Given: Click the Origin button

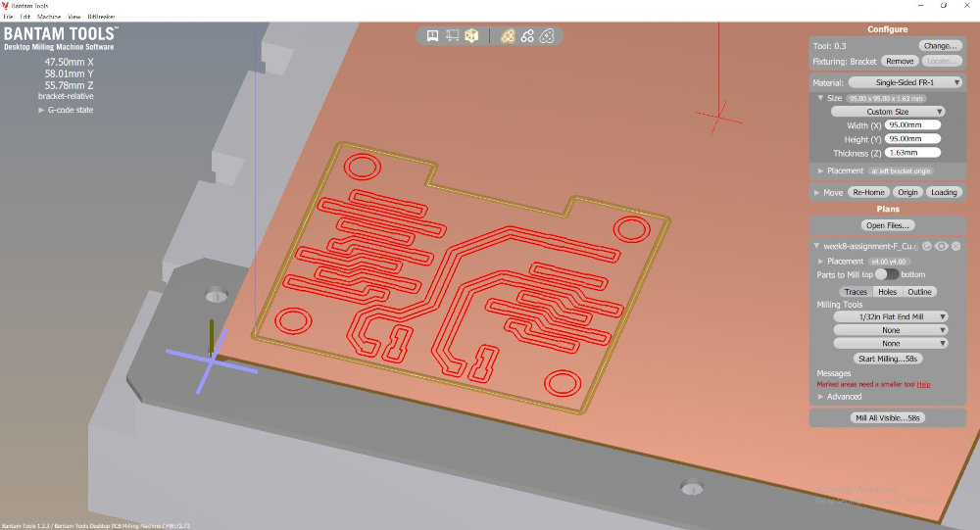Looking at the screenshot, I should [x=907, y=192].
